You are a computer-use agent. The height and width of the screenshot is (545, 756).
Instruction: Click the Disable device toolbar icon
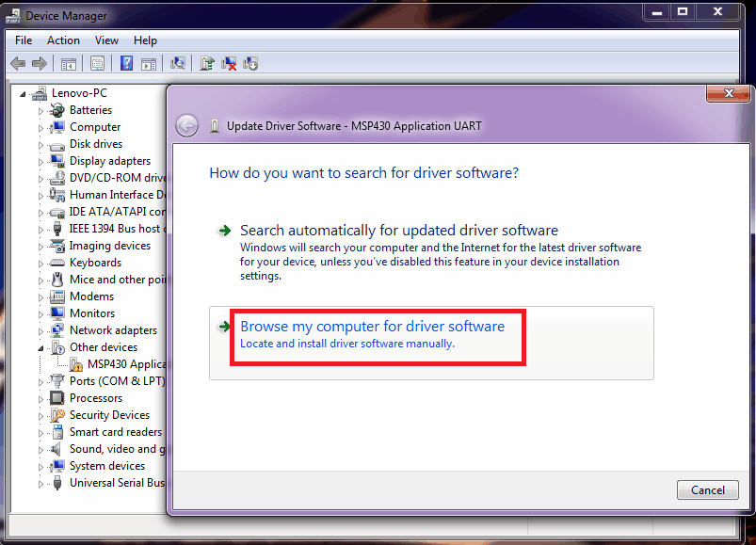[250, 64]
